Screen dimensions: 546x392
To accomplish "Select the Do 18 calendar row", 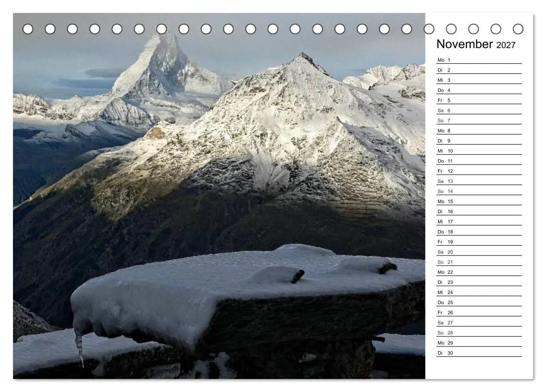I will coord(479,232).
